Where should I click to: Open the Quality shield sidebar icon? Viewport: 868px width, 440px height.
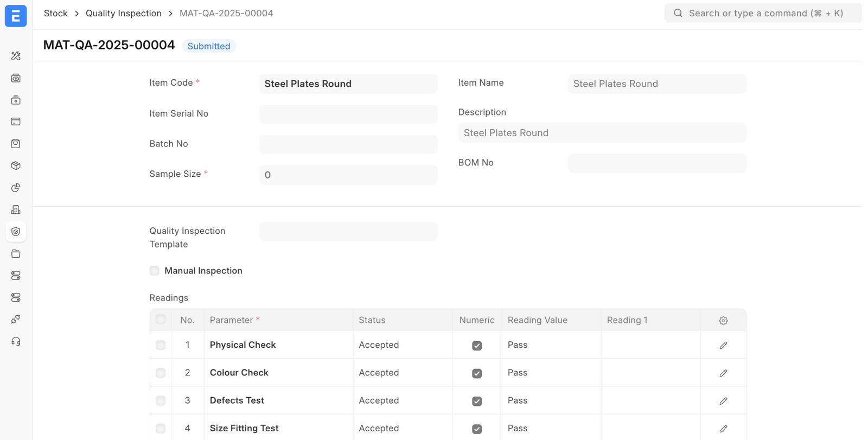pos(16,232)
